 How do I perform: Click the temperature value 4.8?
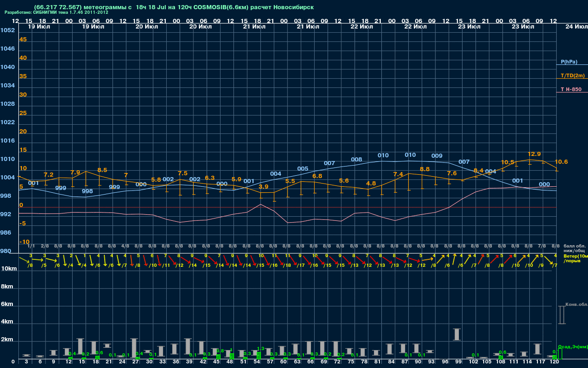coord(371,184)
